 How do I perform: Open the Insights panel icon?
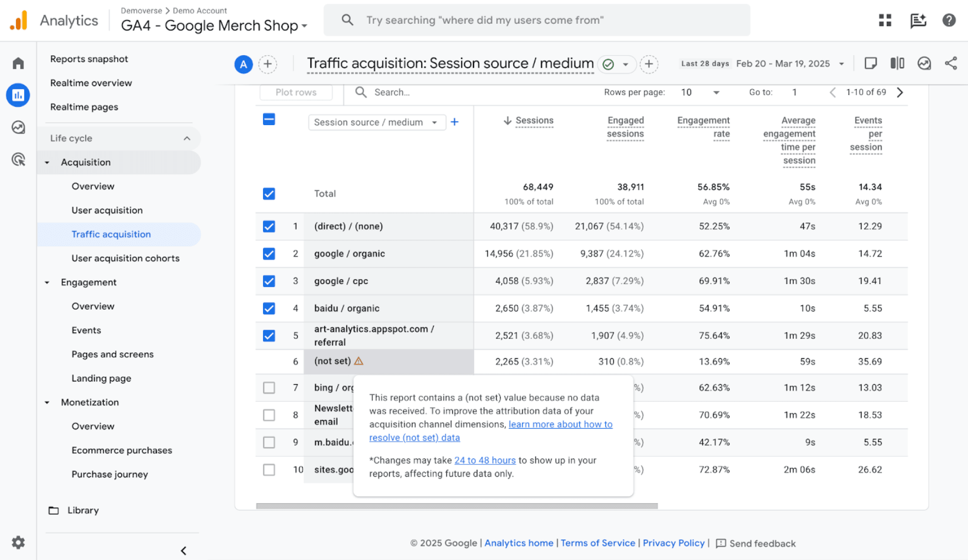point(923,63)
